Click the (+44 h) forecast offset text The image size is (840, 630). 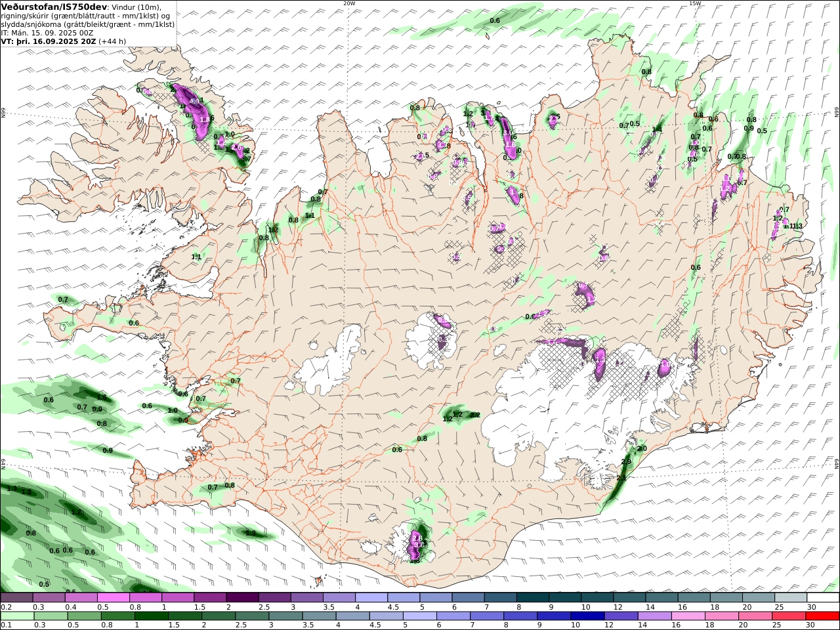click(112, 41)
